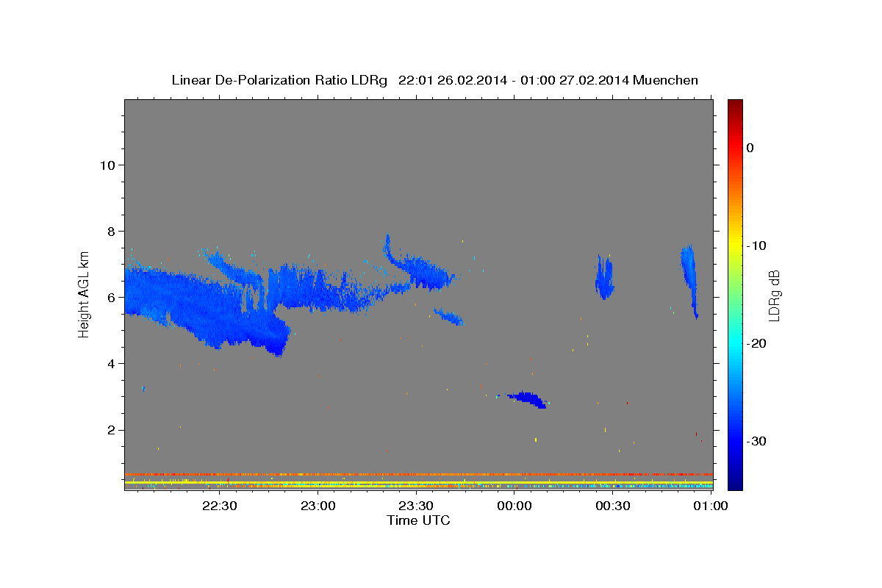Click the height tick label '8'
The image size is (882, 588).
click(110, 231)
